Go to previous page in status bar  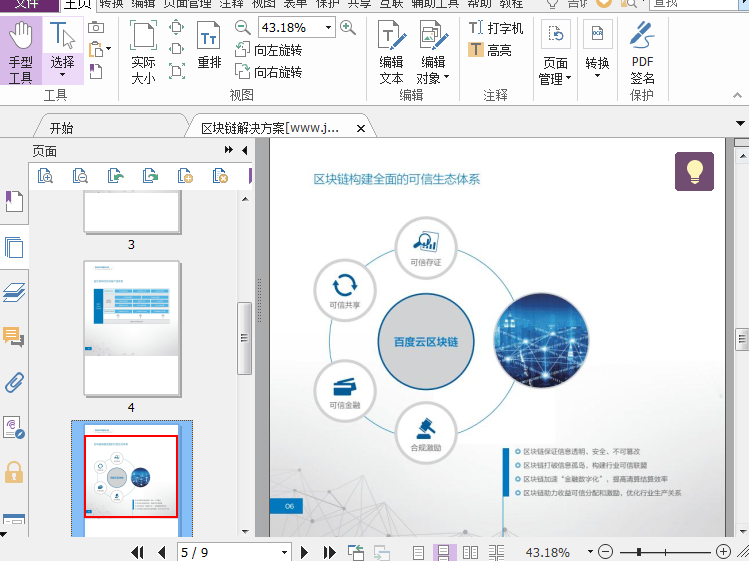click(161, 552)
